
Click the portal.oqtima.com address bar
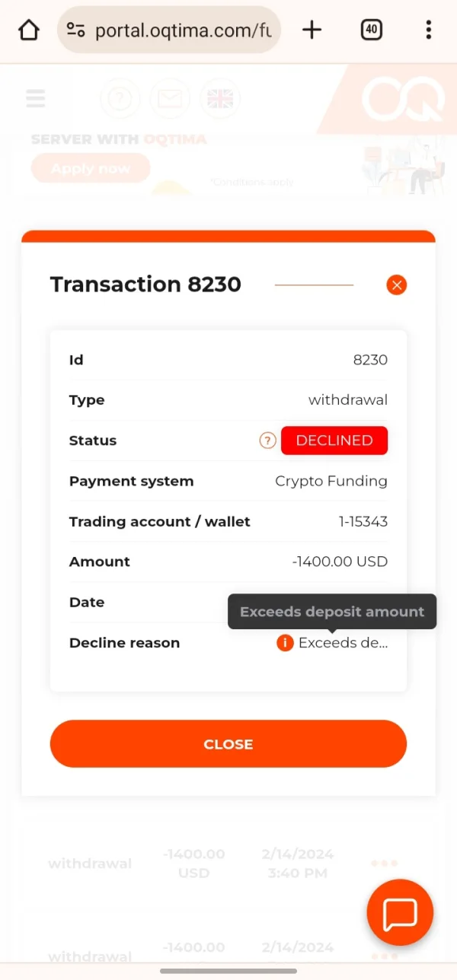click(x=183, y=30)
